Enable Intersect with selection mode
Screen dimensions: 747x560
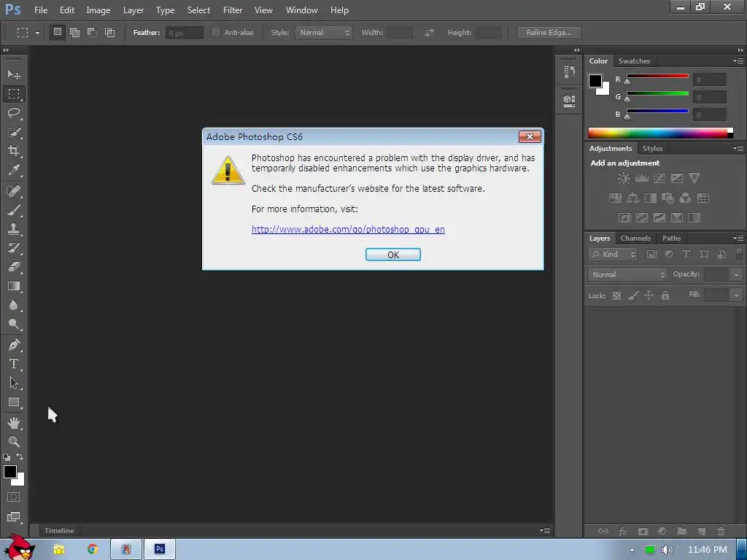(110, 32)
